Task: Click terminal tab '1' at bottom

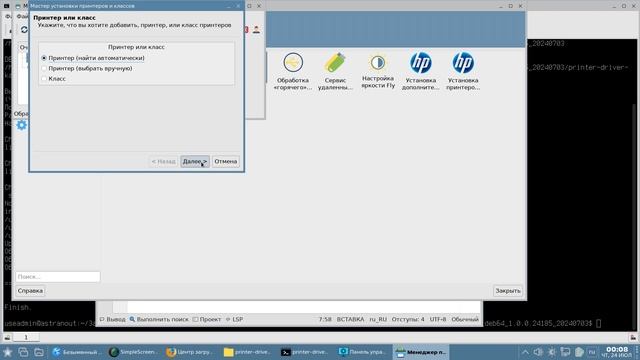Action: pyautogui.click(x=26, y=337)
